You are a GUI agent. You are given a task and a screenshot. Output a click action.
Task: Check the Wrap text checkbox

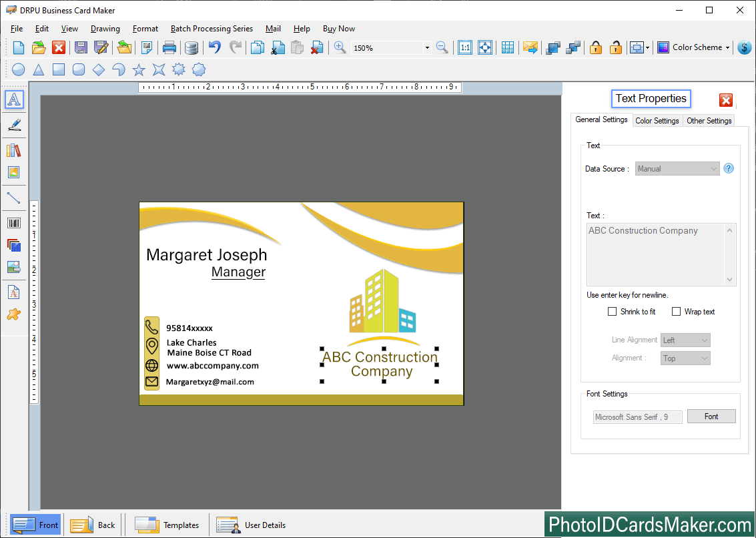[677, 311]
